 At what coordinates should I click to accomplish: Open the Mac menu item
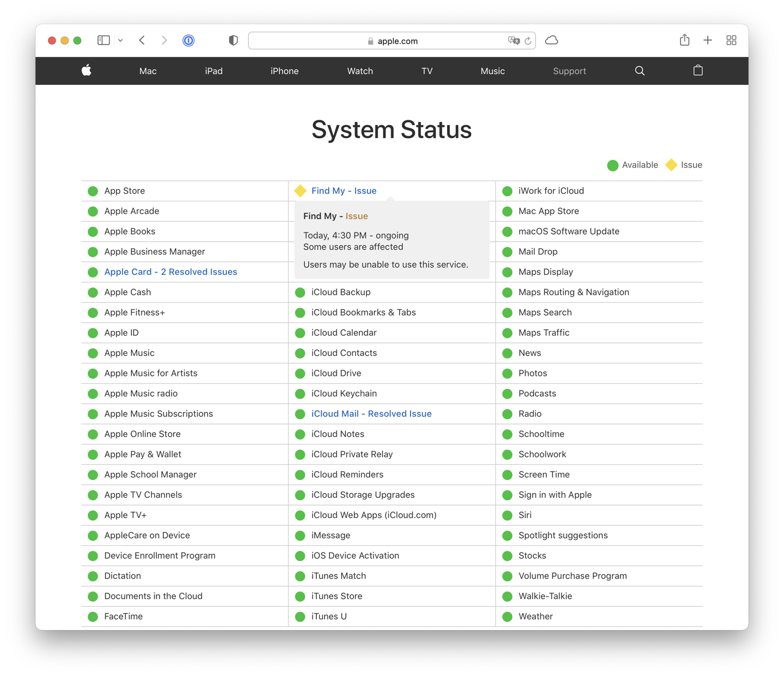[x=148, y=71]
